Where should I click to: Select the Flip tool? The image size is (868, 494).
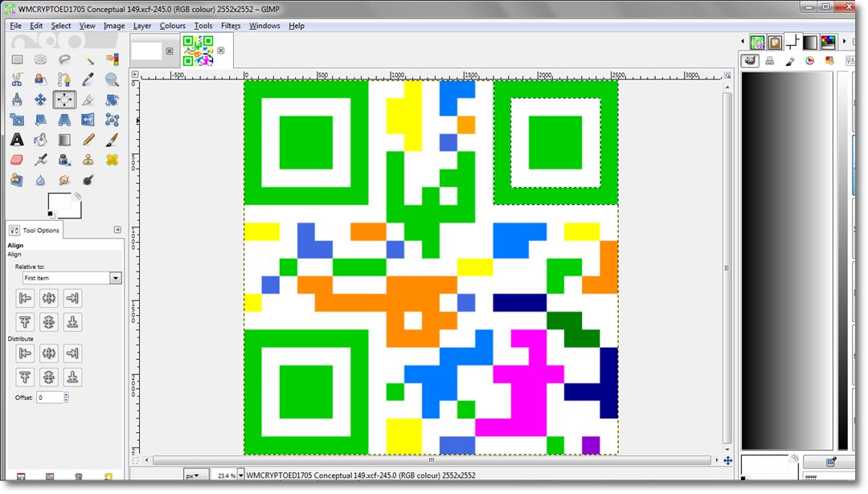[x=88, y=120]
